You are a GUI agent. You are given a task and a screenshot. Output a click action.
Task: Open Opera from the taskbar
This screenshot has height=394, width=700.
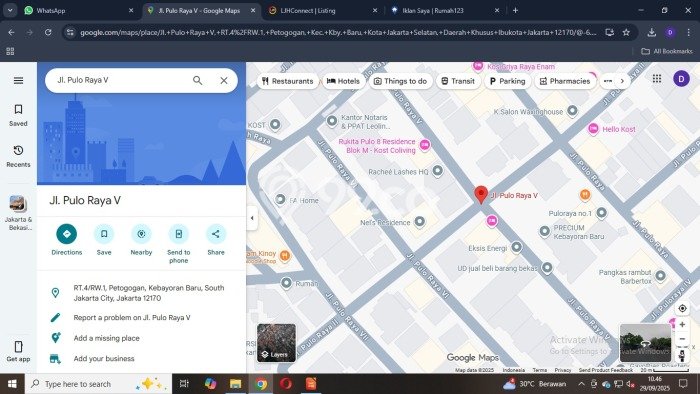tap(286, 384)
